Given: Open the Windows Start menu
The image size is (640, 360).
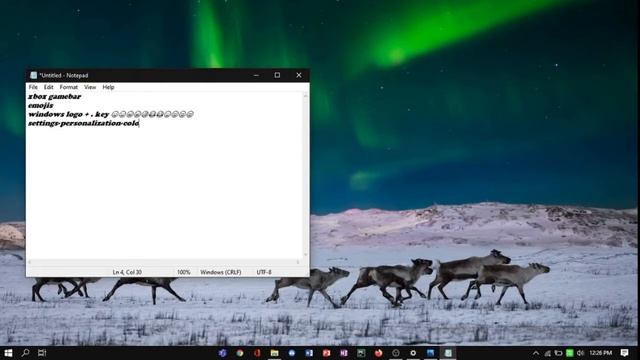Looking at the screenshot, I should pyautogui.click(x=8, y=353).
